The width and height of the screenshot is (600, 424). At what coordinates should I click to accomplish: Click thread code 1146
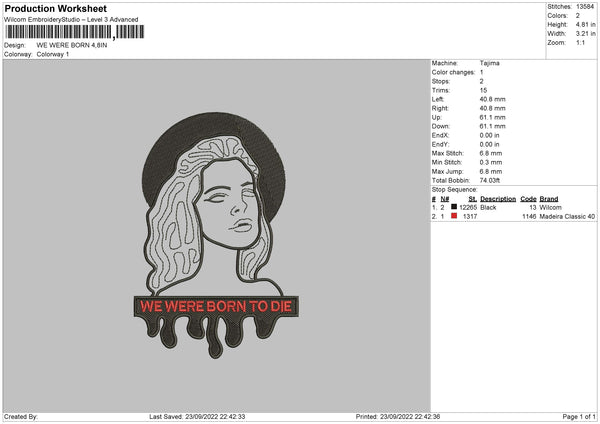click(529, 217)
